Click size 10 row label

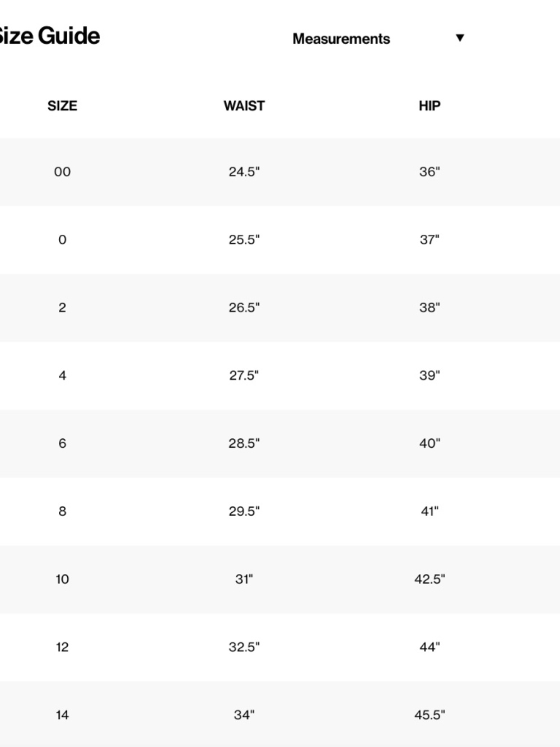pyautogui.click(x=62, y=579)
